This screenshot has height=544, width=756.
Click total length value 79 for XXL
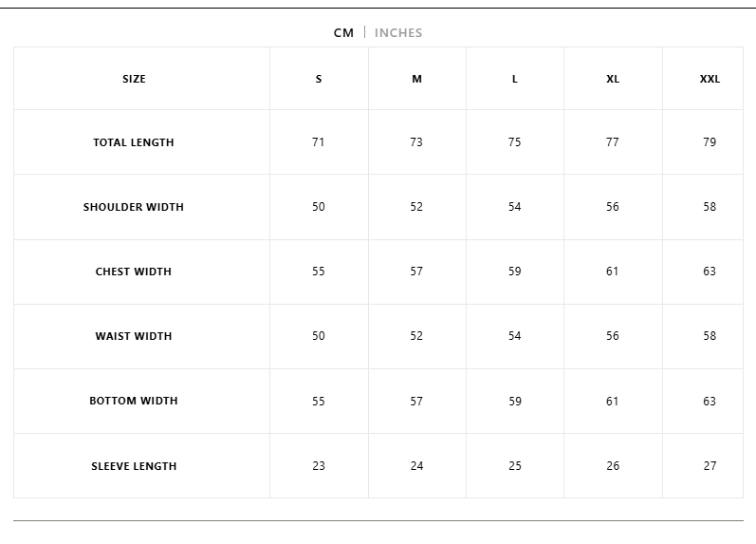click(710, 142)
